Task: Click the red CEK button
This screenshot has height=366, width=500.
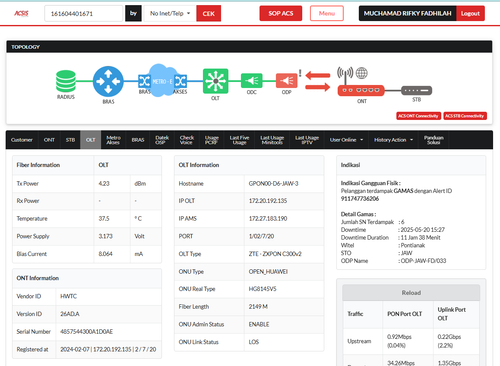Action: click(x=209, y=13)
